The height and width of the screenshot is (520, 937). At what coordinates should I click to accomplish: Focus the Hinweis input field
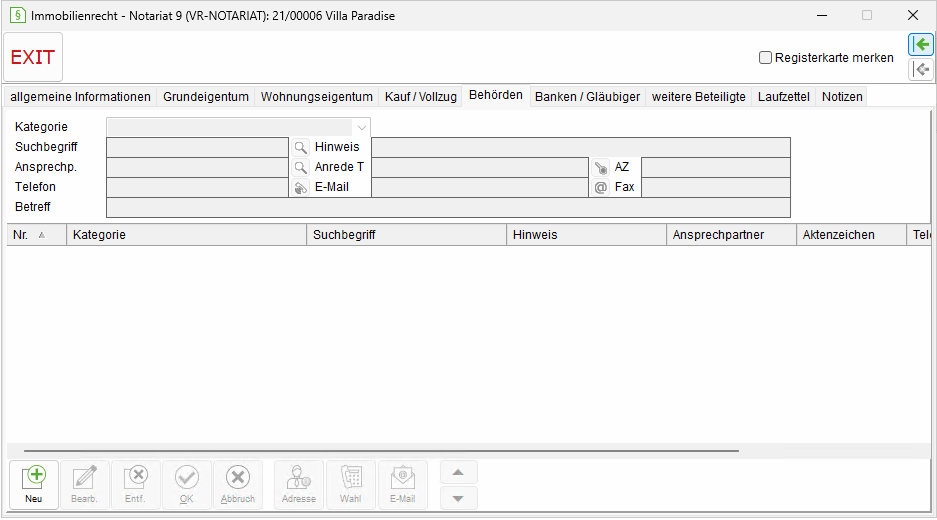[581, 147]
